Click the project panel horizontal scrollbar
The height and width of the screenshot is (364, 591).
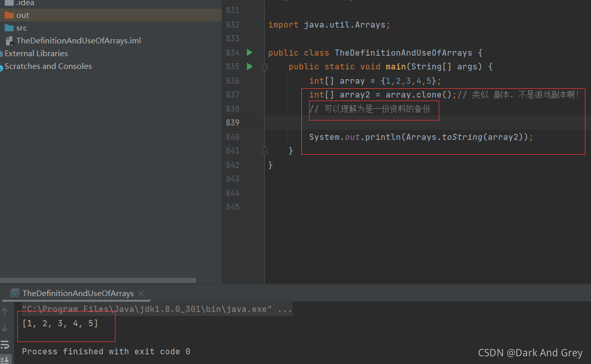[98, 280]
